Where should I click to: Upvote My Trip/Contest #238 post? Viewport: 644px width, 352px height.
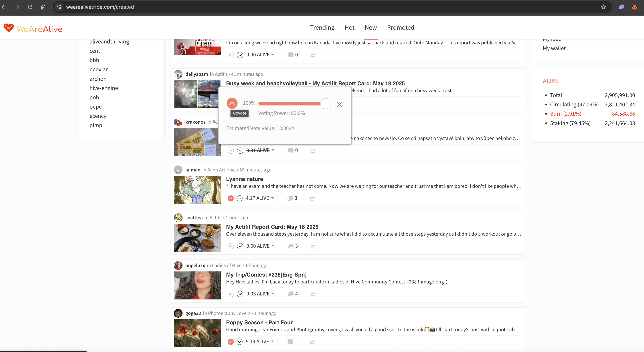[x=230, y=294]
